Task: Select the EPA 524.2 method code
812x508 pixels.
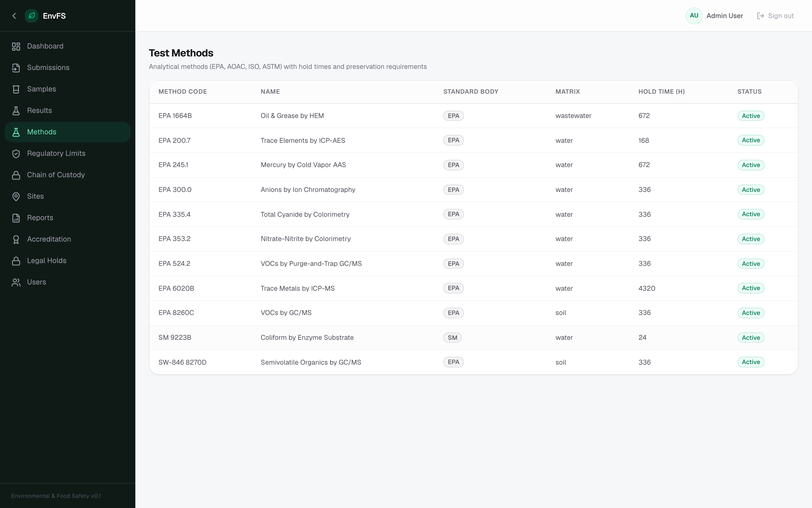Action: coord(175,264)
